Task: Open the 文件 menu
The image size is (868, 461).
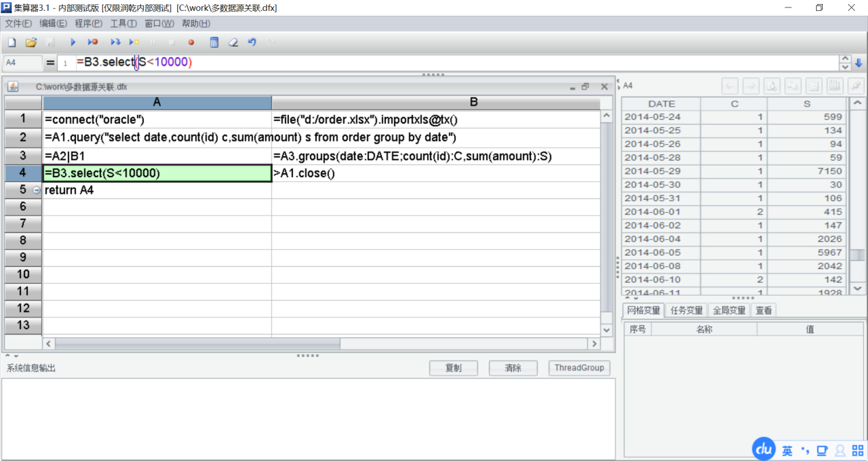Action: 18,23
